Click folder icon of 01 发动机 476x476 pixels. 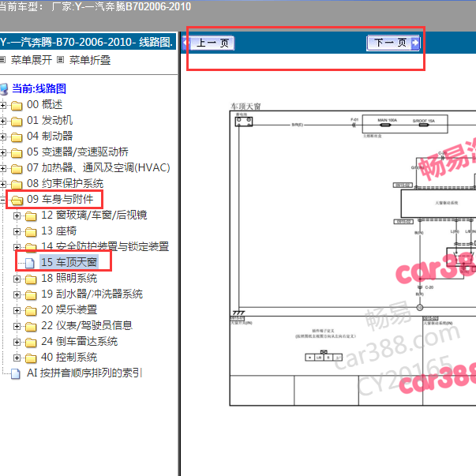click(x=17, y=122)
